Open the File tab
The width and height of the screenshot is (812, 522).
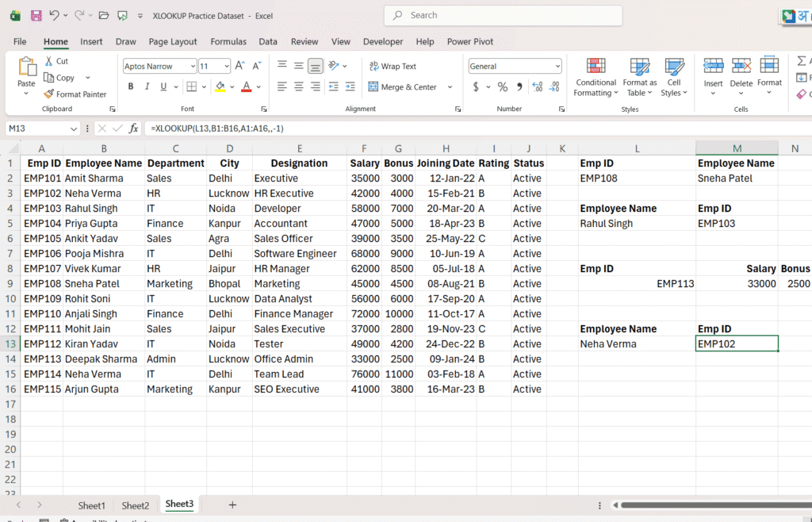[20, 41]
